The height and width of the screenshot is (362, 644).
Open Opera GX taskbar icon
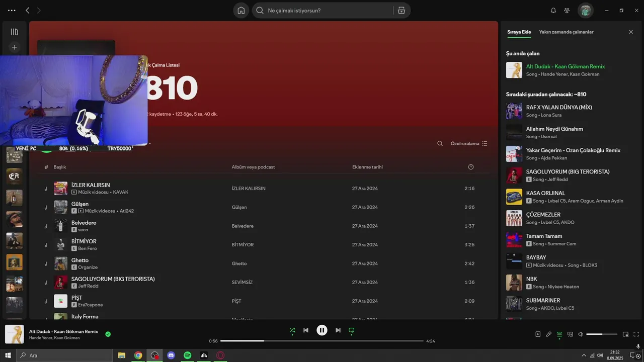pos(220,355)
